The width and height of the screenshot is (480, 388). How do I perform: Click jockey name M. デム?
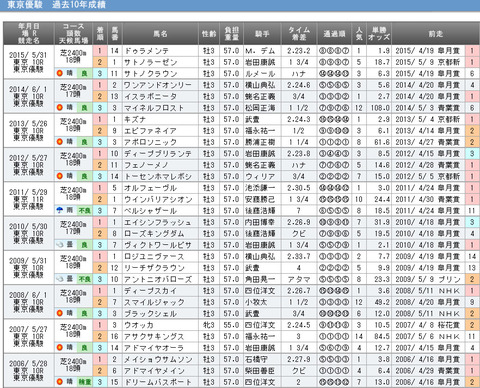coord(260,51)
